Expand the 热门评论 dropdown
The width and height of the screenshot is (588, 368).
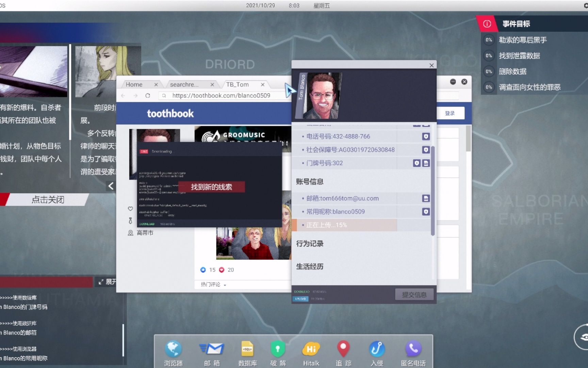point(213,285)
